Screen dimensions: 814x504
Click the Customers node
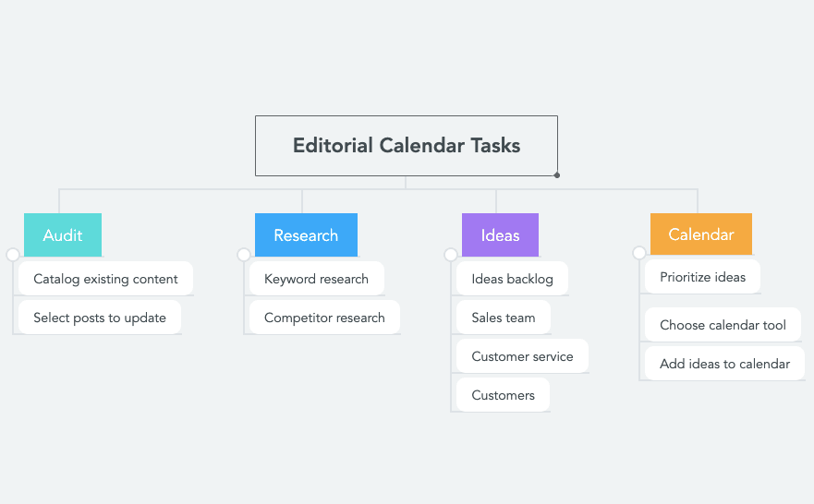[x=503, y=395]
